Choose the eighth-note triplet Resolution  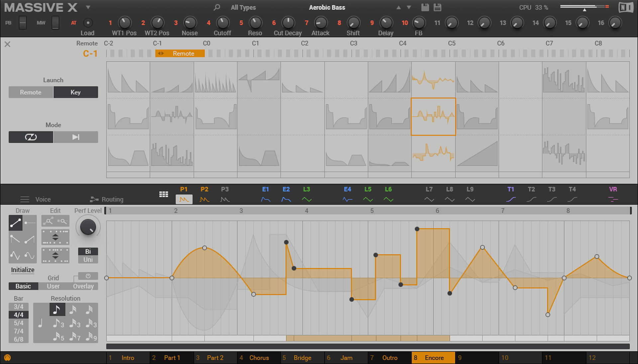(x=57, y=323)
